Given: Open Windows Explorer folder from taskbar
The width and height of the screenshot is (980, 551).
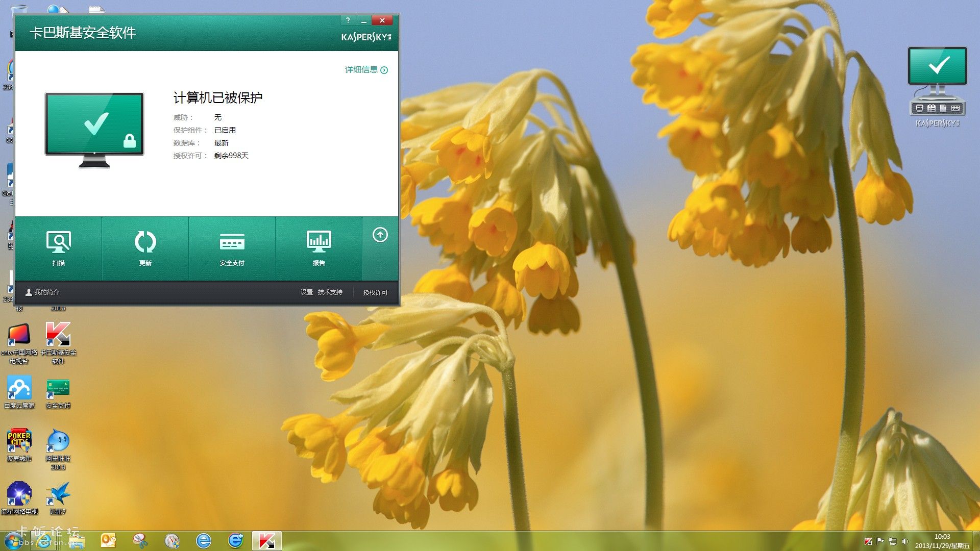Looking at the screenshot, I should [77, 541].
